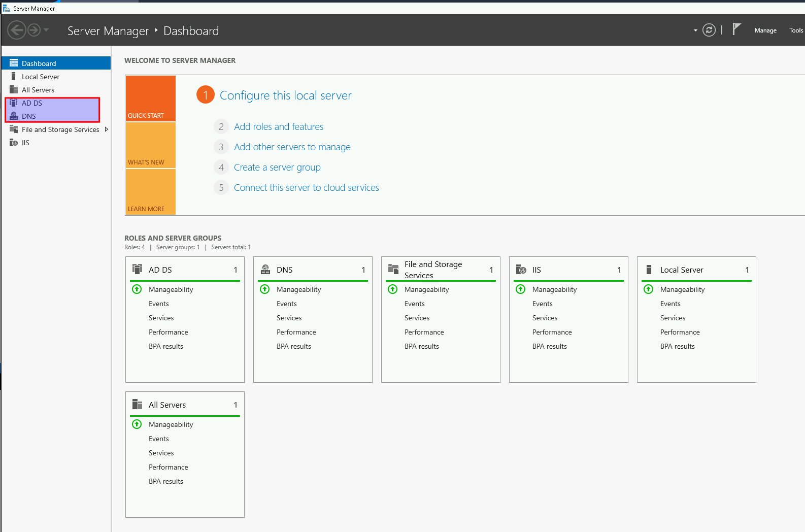This screenshot has width=805, height=532.
Task: Open the IIS tile header
Action: coord(568,270)
